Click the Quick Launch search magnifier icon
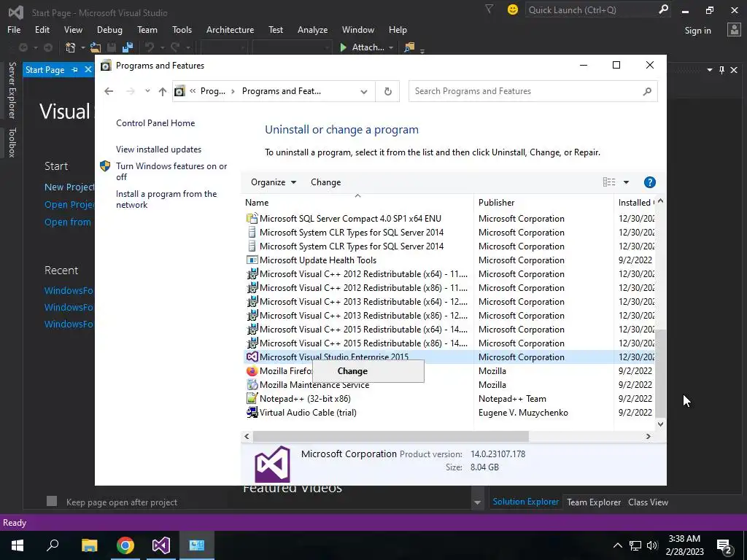The image size is (747, 560). (x=662, y=9)
